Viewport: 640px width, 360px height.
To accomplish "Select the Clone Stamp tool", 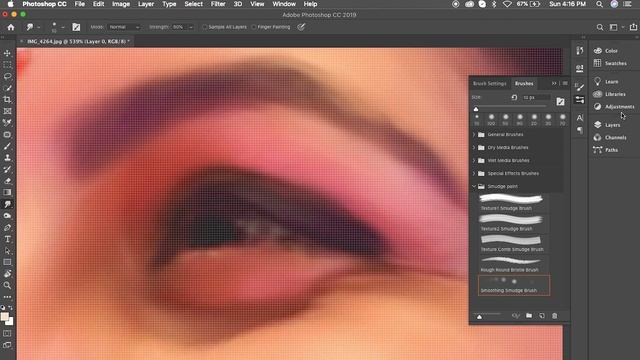I will pos(7,158).
